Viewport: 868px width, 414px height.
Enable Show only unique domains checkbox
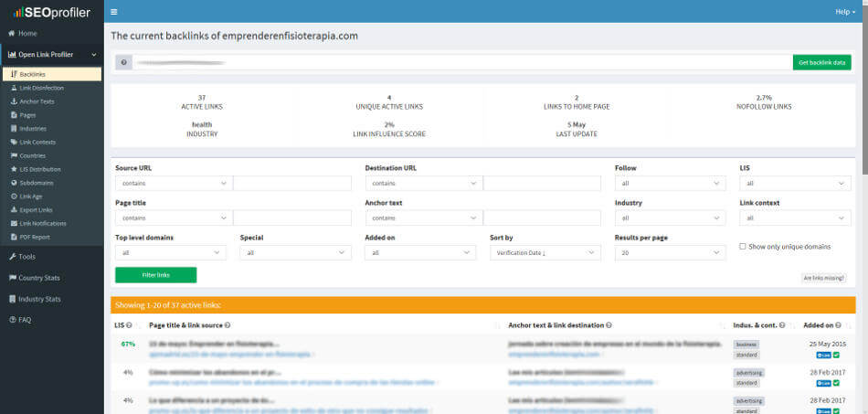743,247
